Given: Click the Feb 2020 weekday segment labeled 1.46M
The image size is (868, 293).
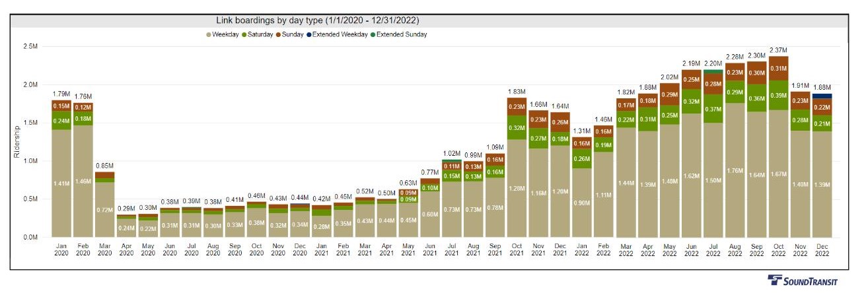Looking at the screenshot, I should pyautogui.click(x=84, y=181).
